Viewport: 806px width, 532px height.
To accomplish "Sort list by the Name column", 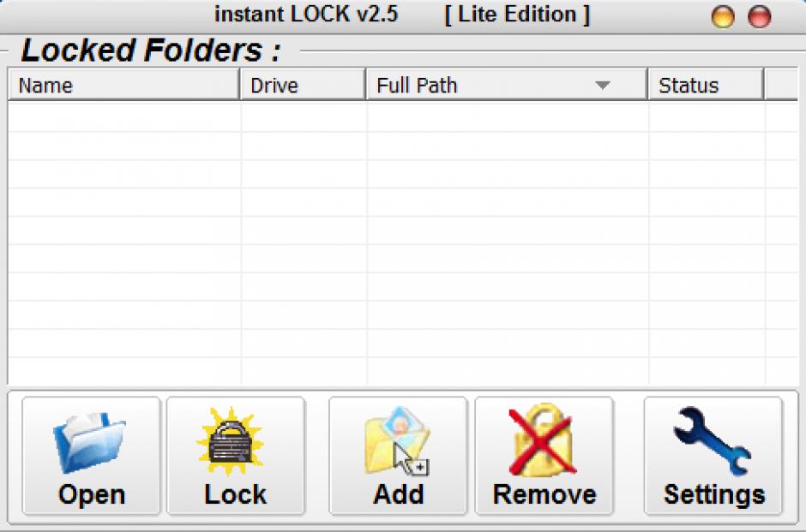I will 123,85.
